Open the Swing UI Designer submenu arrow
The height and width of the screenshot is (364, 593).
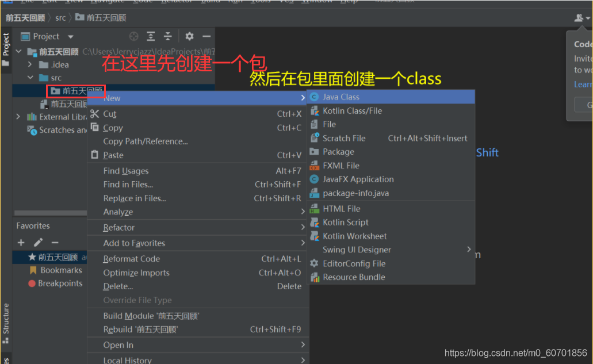[x=469, y=250]
